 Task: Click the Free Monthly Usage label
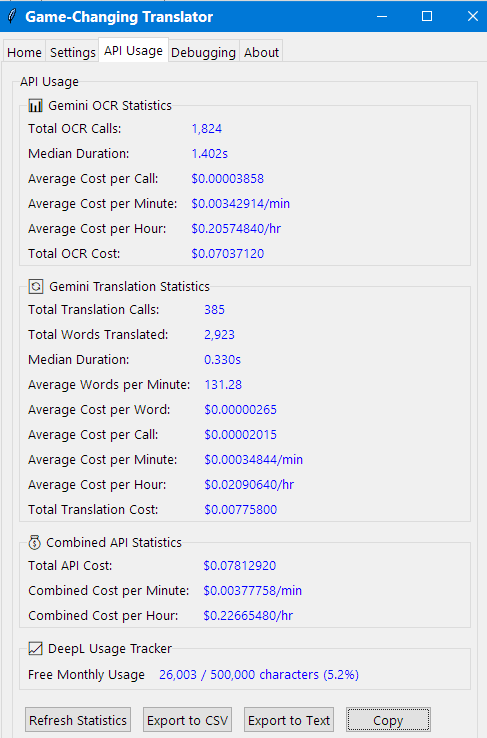click(x=86, y=674)
